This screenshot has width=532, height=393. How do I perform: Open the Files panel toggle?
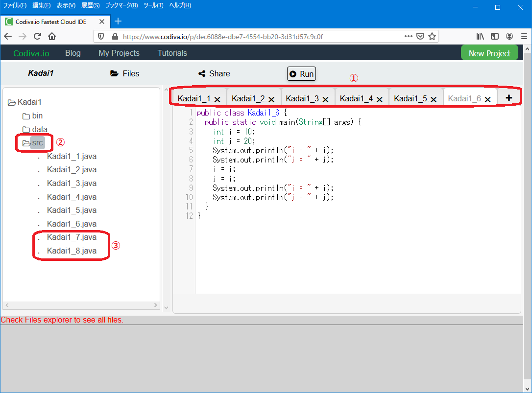point(125,73)
